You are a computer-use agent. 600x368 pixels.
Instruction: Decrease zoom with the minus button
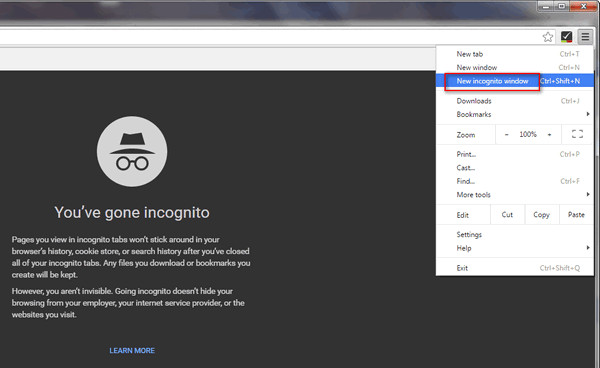pyautogui.click(x=507, y=135)
